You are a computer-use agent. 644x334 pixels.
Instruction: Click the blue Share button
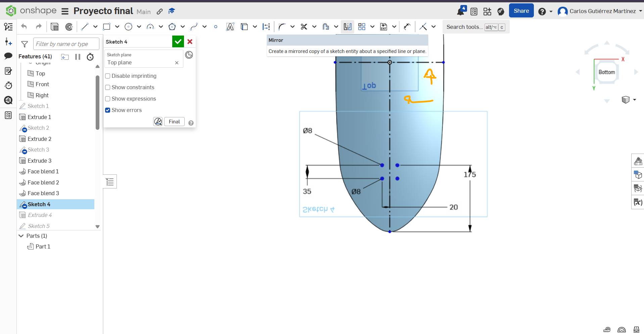click(x=521, y=11)
